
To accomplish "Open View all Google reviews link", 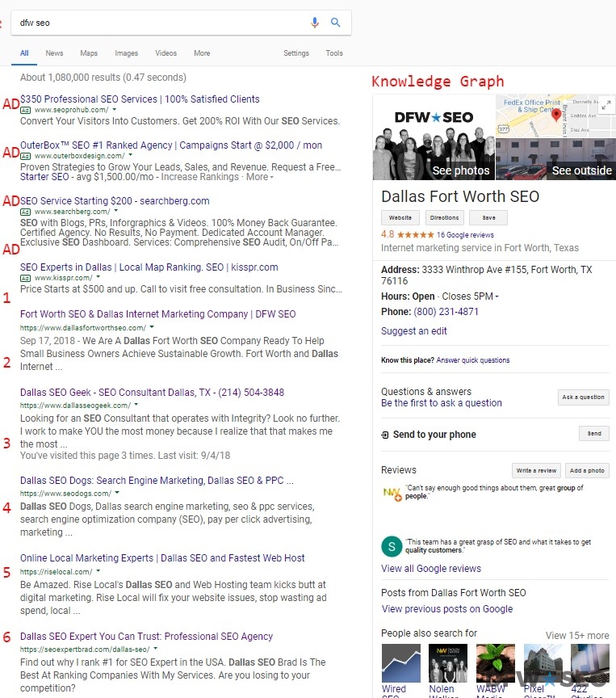I will 431,569.
